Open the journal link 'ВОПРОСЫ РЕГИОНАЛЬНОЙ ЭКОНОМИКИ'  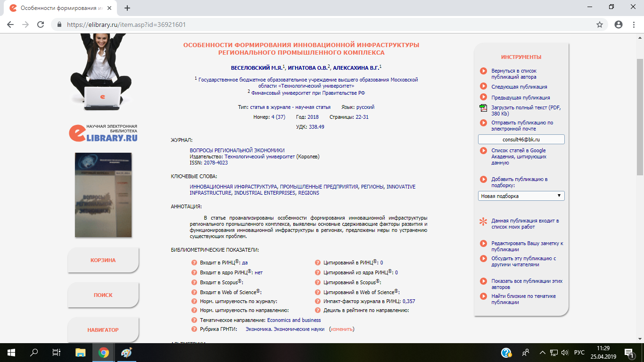237,150
